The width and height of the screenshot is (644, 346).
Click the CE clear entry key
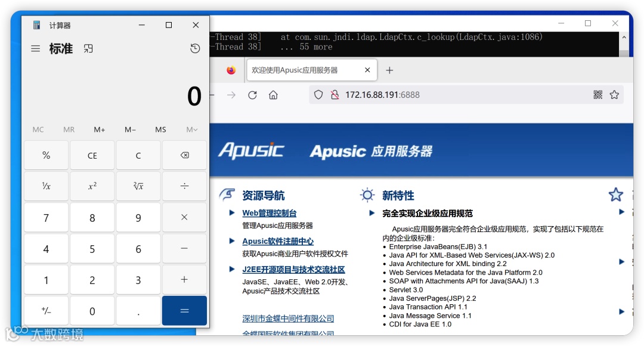click(x=92, y=155)
